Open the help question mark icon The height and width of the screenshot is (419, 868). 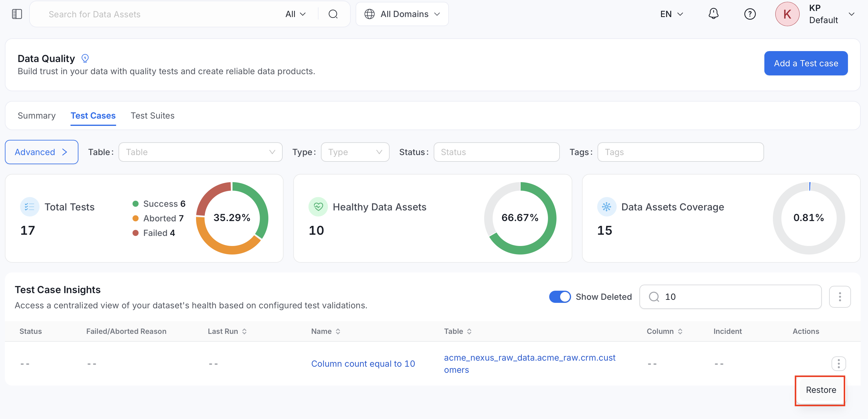750,14
